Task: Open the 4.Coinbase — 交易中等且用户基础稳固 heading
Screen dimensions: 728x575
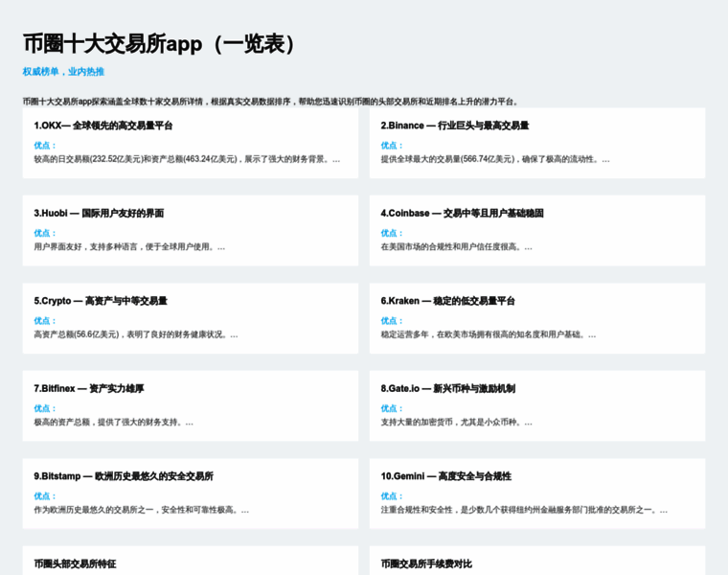Action: tap(463, 213)
